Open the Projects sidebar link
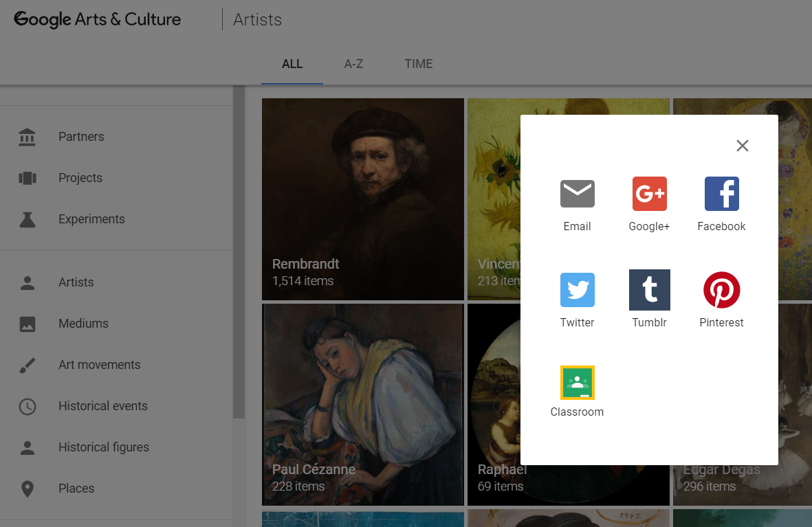The image size is (812, 527). pyautogui.click(x=80, y=178)
